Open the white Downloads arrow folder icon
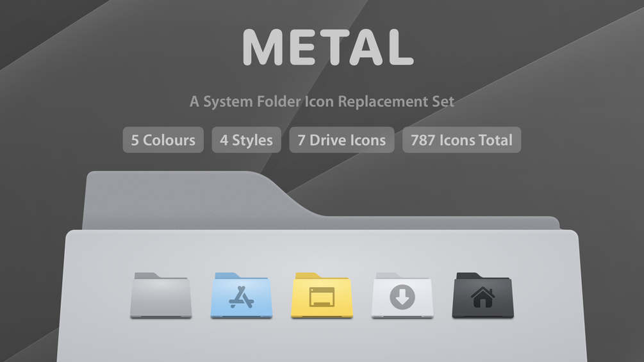Screen dimensions: 644x362 402,295
